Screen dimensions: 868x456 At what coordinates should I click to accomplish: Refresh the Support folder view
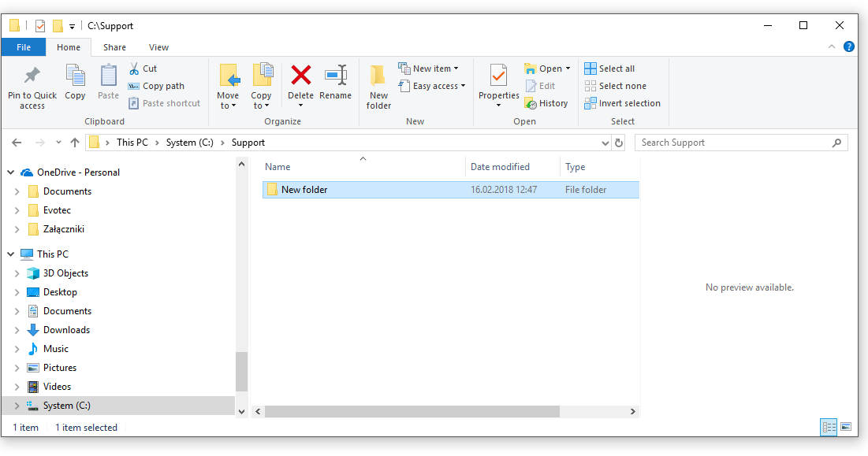coord(619,143)
